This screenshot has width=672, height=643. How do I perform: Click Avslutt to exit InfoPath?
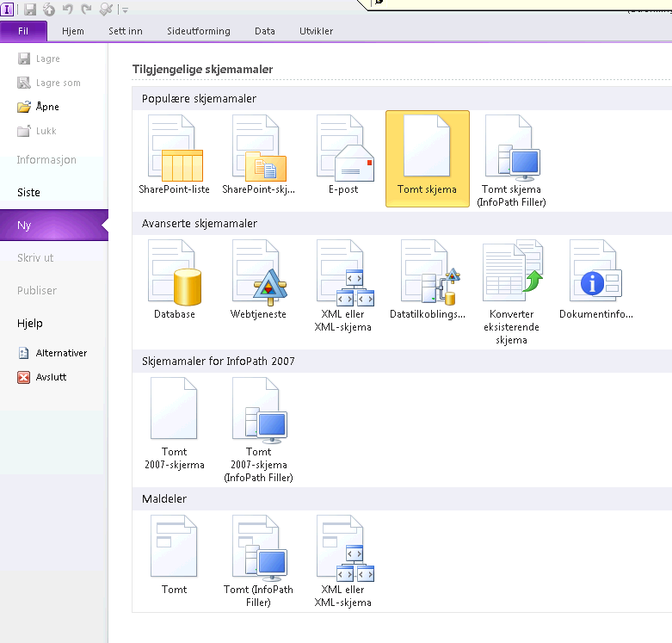pyautogui.click(x=42, y=377)
